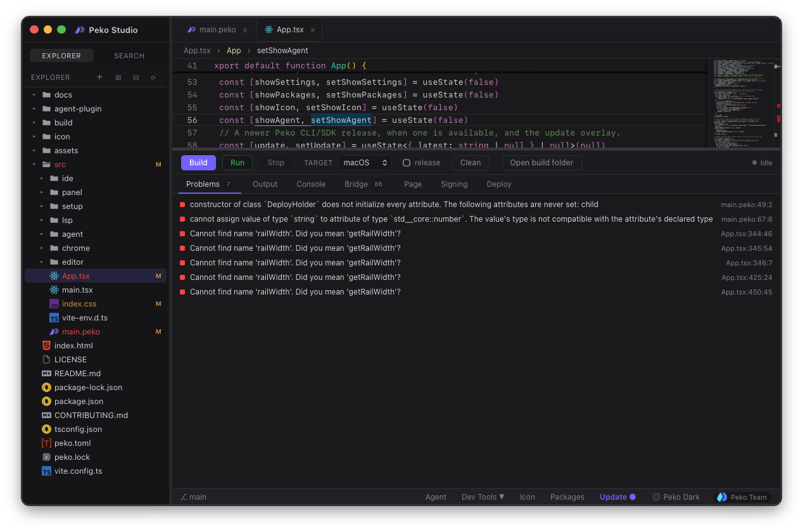Click the git branch icon beside main

click(x=184, y=497)
